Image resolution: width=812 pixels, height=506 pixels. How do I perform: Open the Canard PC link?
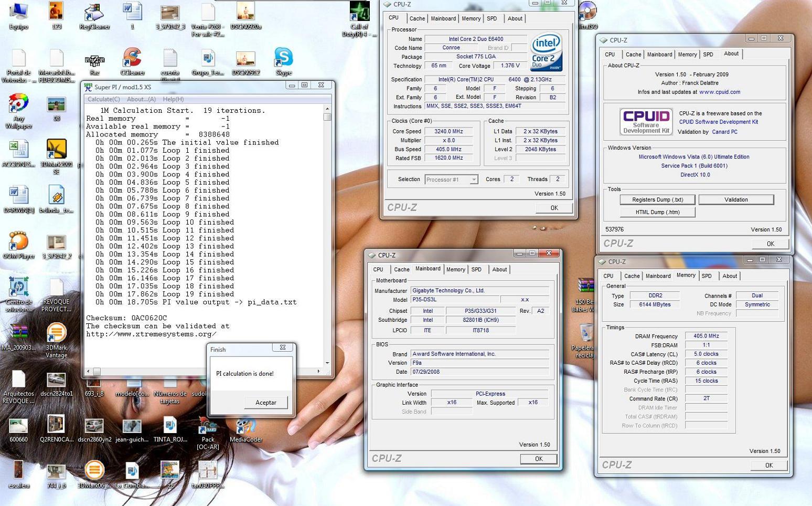pyautogui.click(x=724, y=132)
